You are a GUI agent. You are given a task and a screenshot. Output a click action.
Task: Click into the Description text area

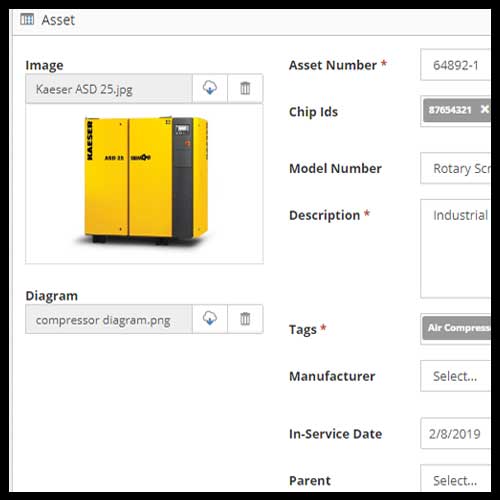(455, 249)
